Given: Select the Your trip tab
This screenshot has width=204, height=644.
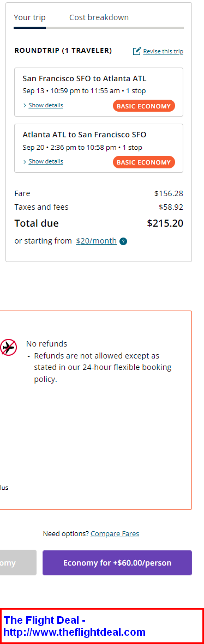Looking at the screenshot, I should pos(29,17).
